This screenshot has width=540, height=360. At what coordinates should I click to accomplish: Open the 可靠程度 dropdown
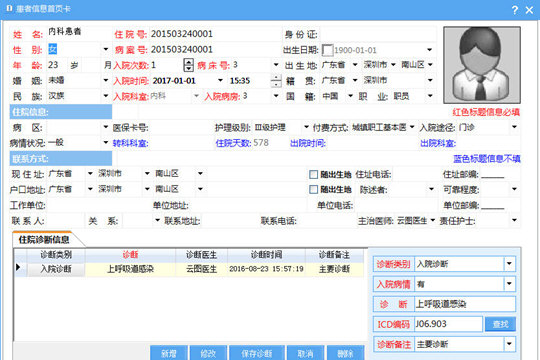[x=514, y=189]
